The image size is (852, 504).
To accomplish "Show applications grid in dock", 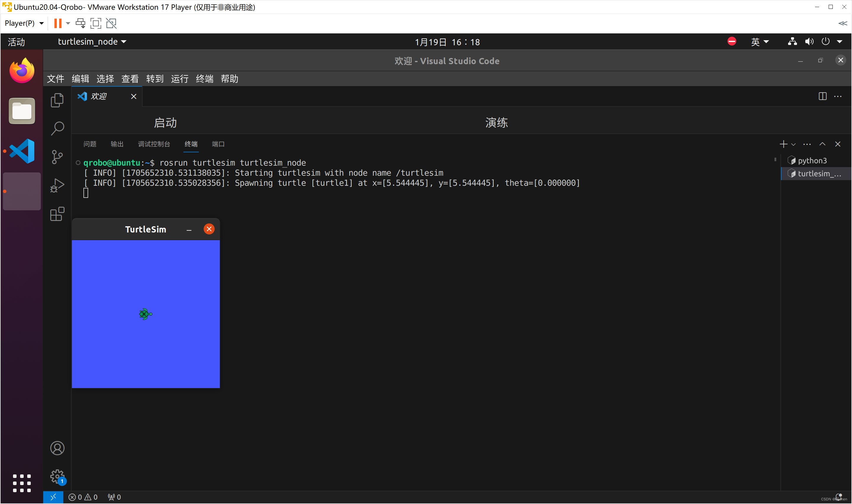I will pyautogui.click(x=22, y=483).
